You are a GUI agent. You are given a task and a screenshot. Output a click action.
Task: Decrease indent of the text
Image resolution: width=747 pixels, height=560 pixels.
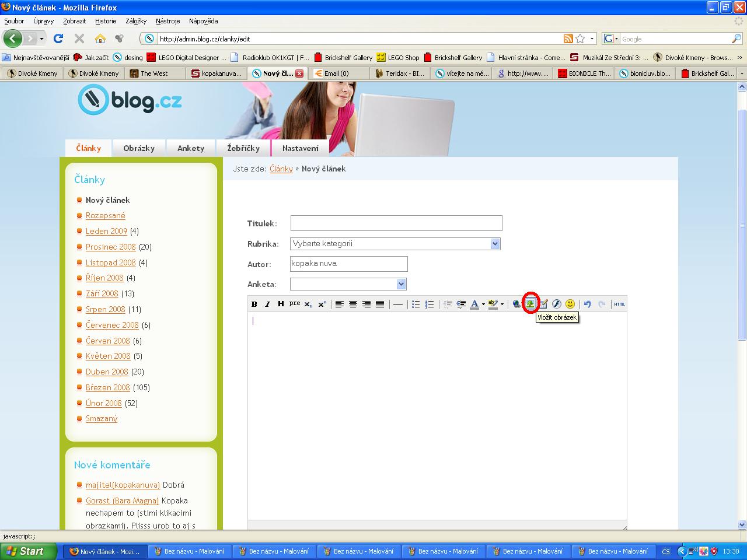pyautogui.click(x=448, y=304)
